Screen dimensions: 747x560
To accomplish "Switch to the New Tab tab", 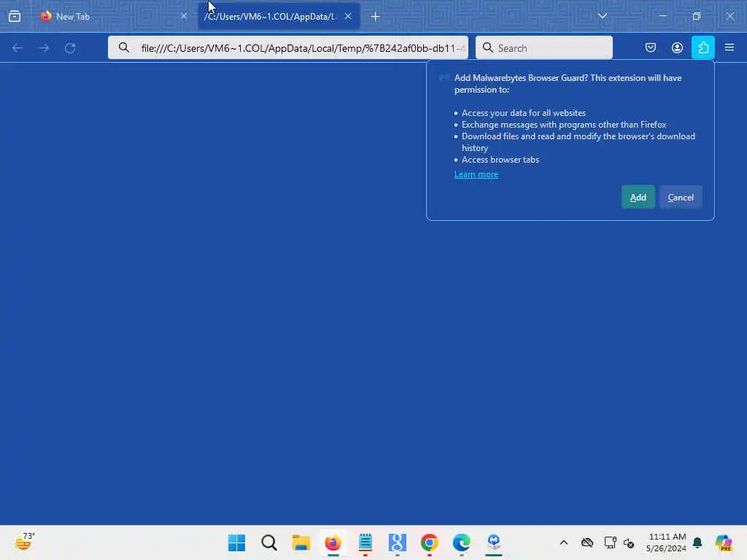I will (x=115, y=16).
